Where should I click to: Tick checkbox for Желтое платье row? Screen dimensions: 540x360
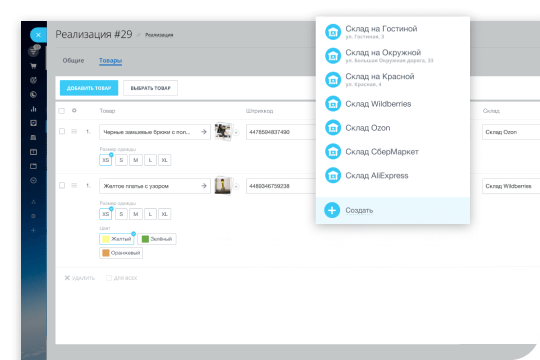[62, 185]
